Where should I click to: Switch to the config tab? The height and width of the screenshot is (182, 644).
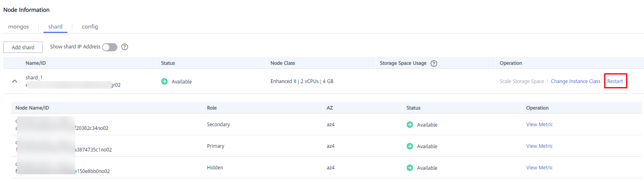pos(90,26)
